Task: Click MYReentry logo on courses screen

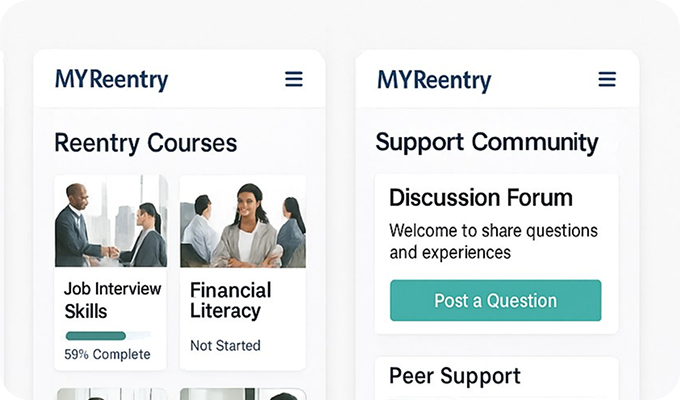Action: 111,80
